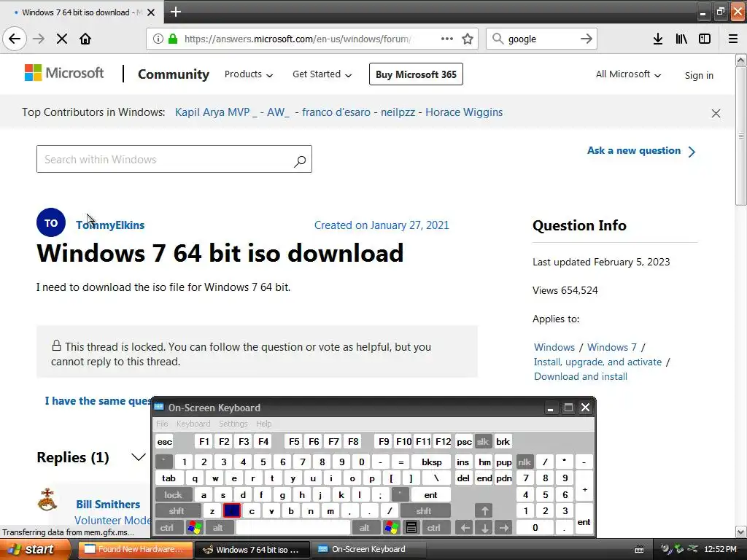Click the context menu key on keyboard
Image resolution: width=747 pixels, height=560 pixels.
click(411, 528)
